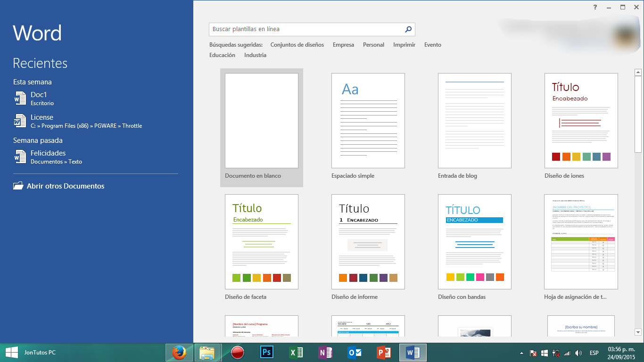Choose Documento en blanco template
Screen dimensions: 644x362
(x=262, y=127)
